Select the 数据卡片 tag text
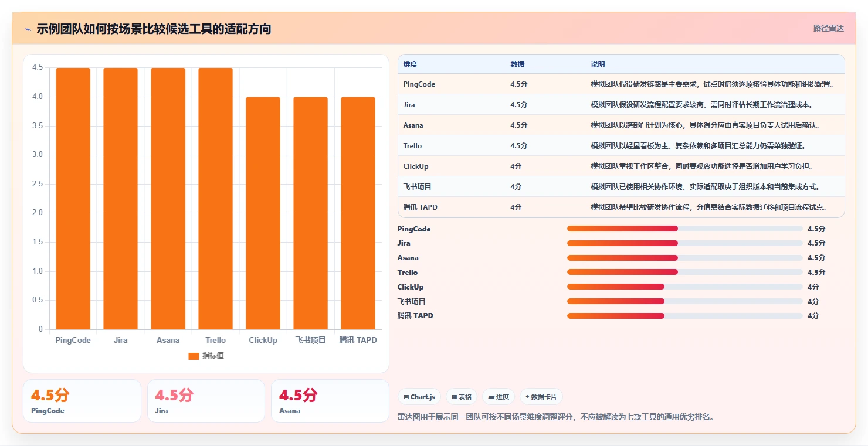 coord(544,397)
